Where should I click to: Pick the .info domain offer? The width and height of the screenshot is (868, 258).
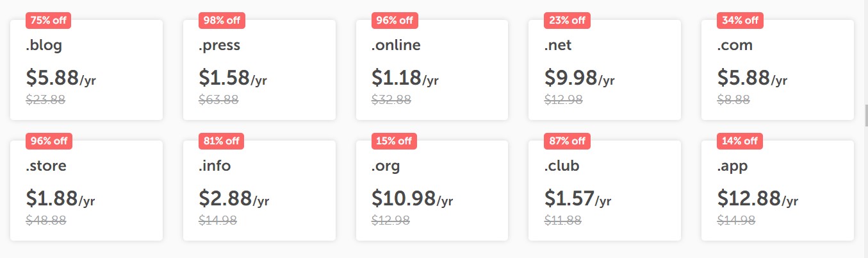pos(259,191)
